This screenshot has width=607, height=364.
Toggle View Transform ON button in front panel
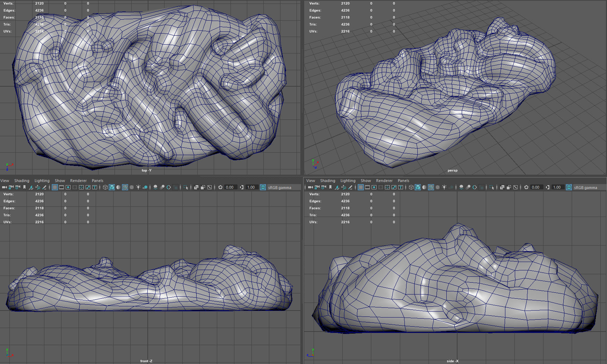(x=263, y=187)
